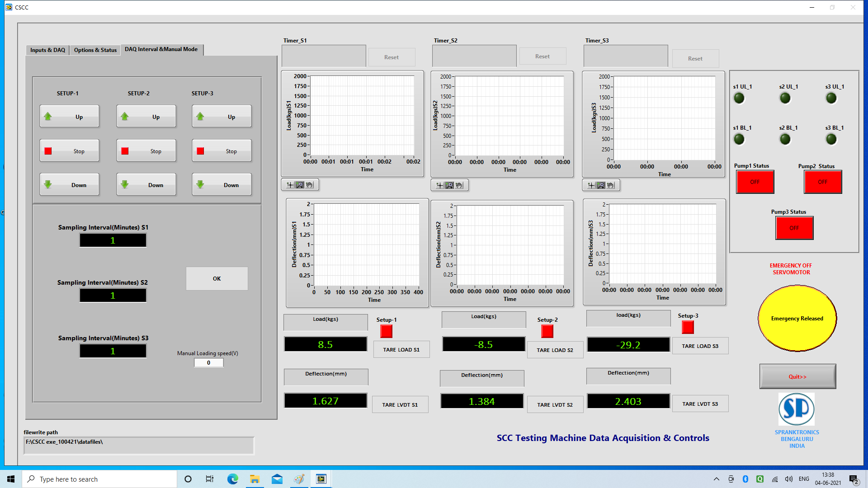Toggle the Setup-1 red indicator button
The width and height of the screenshot is (868, 488).
[386, 332]
